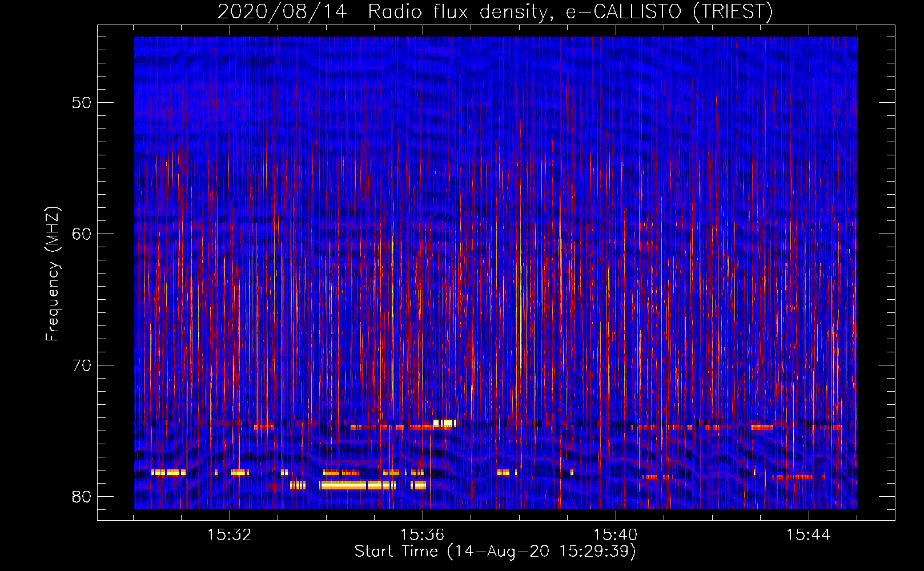
Task: Click the 80 frequency tick label
Action: pyautogui.click(x=82, y=497)
